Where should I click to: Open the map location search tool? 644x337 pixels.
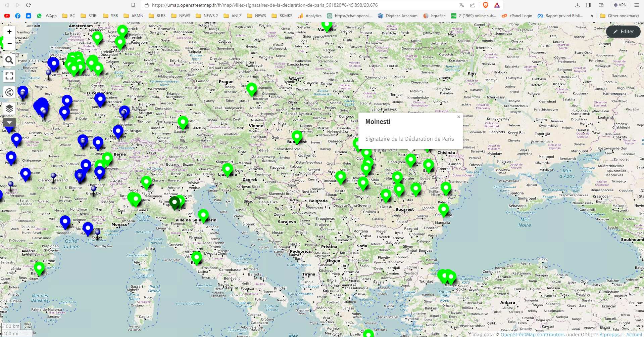[x=9, y=60]
